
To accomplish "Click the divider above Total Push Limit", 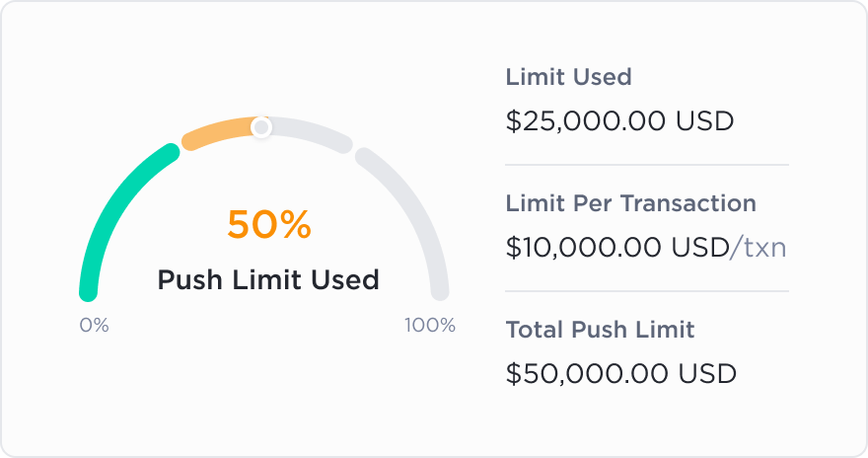I will (647, 291).
